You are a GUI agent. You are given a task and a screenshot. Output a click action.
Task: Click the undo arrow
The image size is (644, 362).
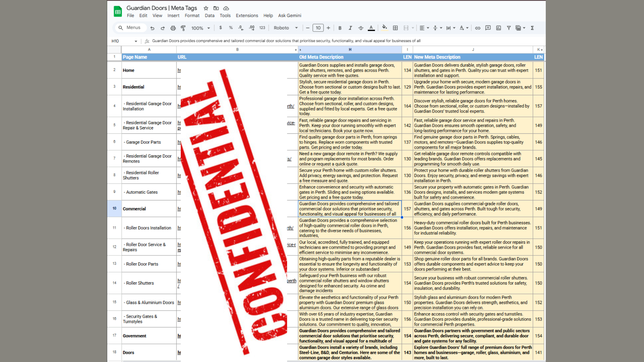152,28
